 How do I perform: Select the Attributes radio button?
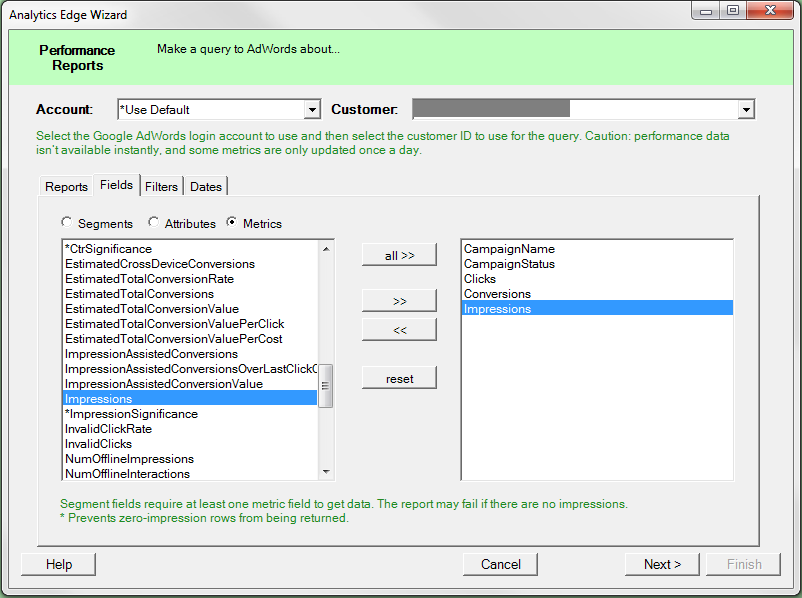[153, 223]
